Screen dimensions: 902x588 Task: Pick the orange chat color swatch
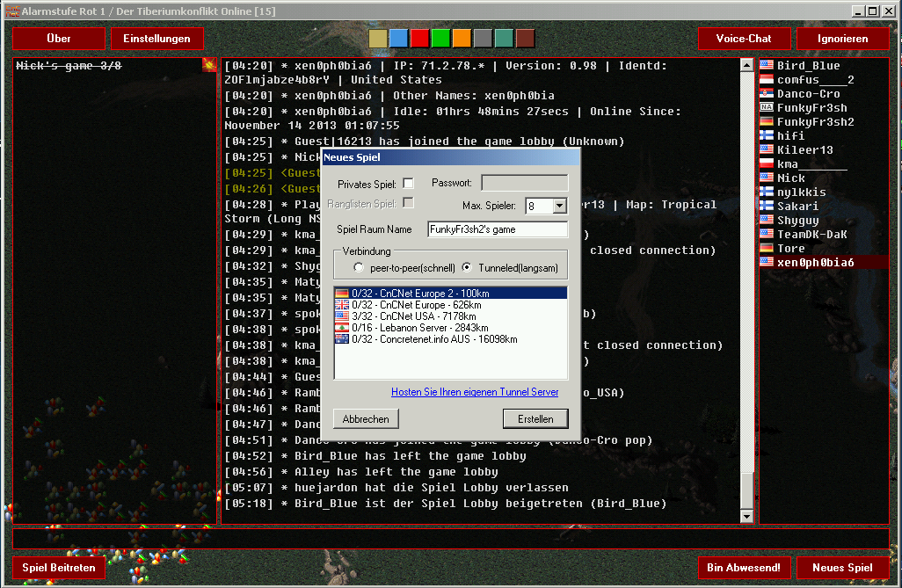click(462, 39)
